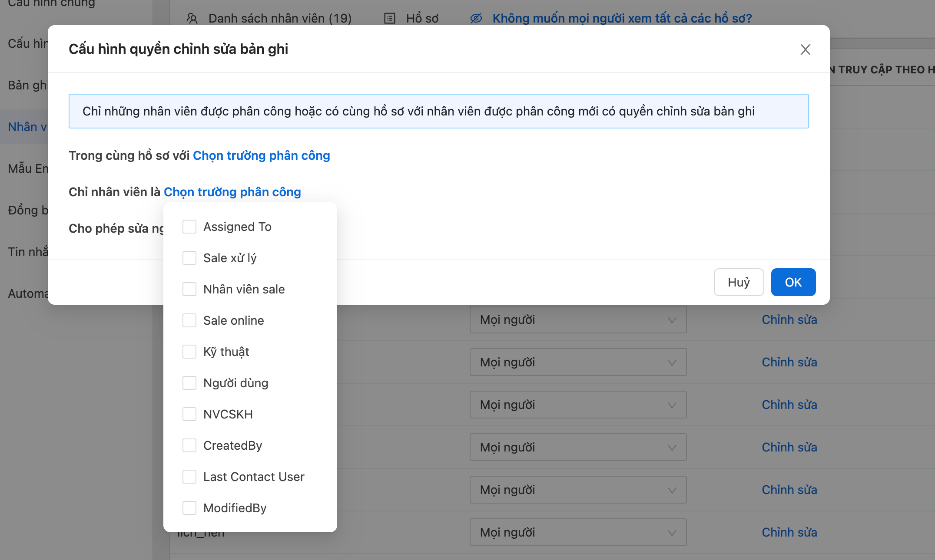The image size is (935, 560).
Task: Switch to Danh sách nhân viên tab
Action: click(279, 18)
